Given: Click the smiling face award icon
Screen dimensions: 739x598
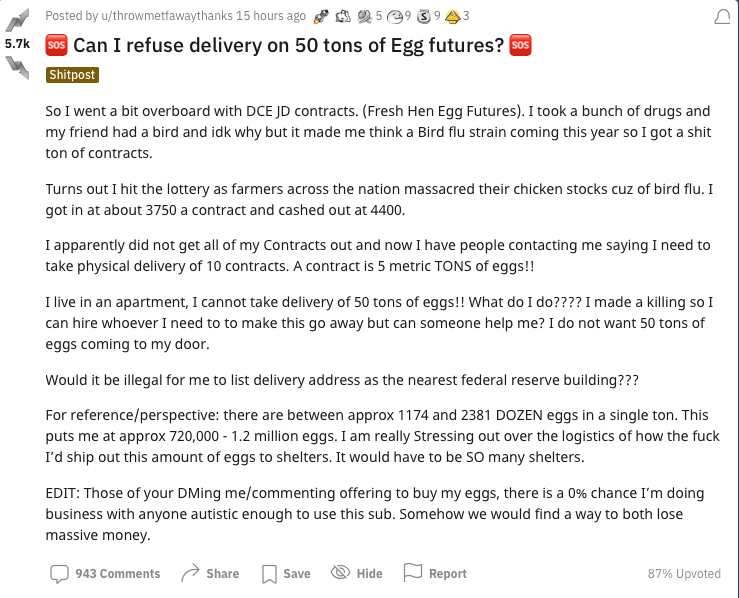Looking at the screenshot, I should pyautogui.click(x=394, y=16).
